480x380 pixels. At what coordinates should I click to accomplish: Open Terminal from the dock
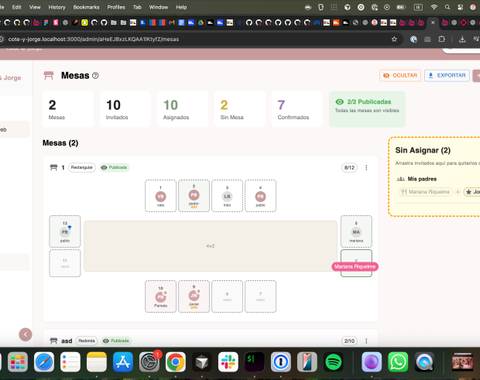click(254, 362)
